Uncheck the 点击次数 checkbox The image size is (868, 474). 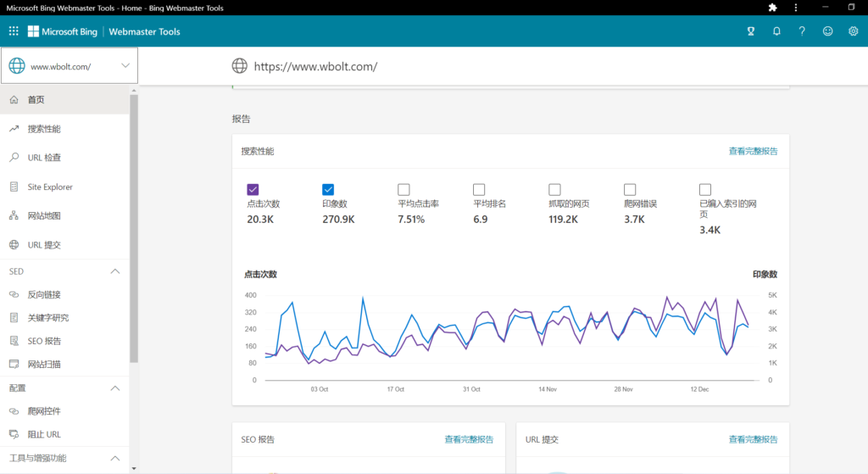point(253,189)
